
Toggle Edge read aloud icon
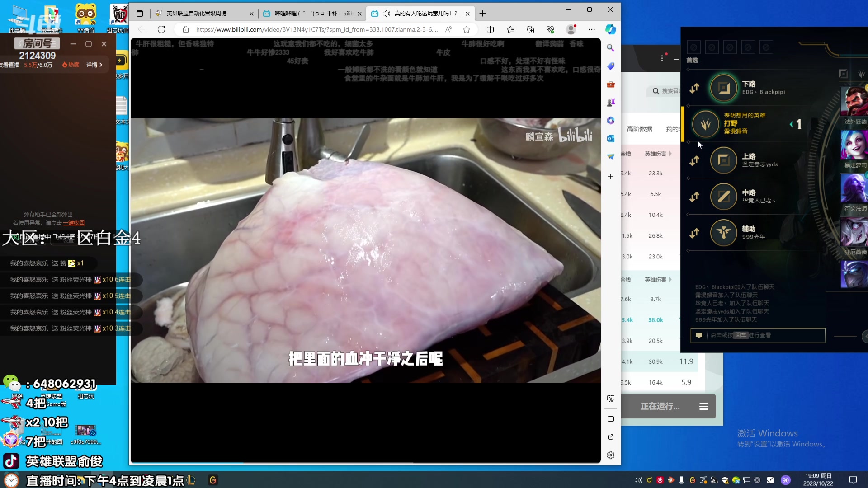(448, 29)
